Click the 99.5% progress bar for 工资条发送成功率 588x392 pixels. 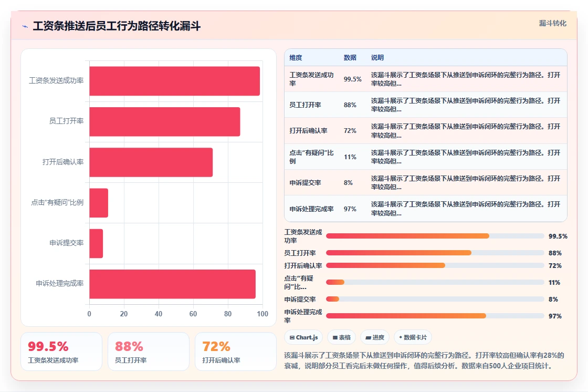[x=435, y=236]
